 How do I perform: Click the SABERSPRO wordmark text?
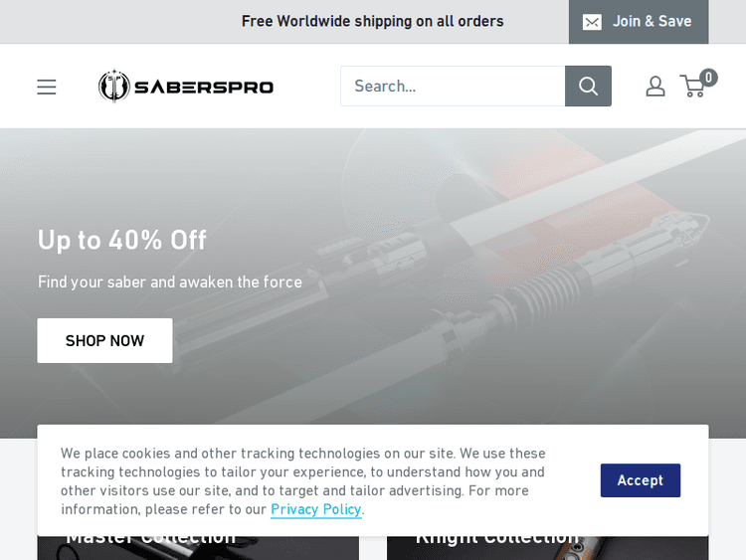(204, 88)
